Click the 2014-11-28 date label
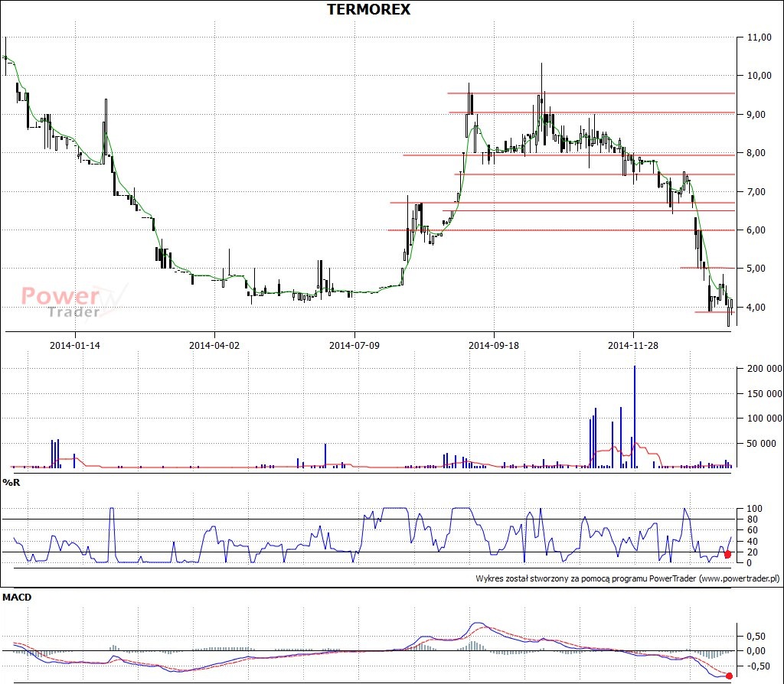 (x=633, y=345)
